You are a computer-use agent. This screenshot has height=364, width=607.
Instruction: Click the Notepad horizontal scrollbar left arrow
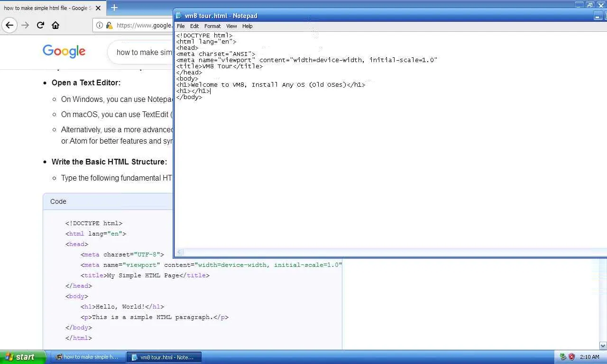[179, 252]
